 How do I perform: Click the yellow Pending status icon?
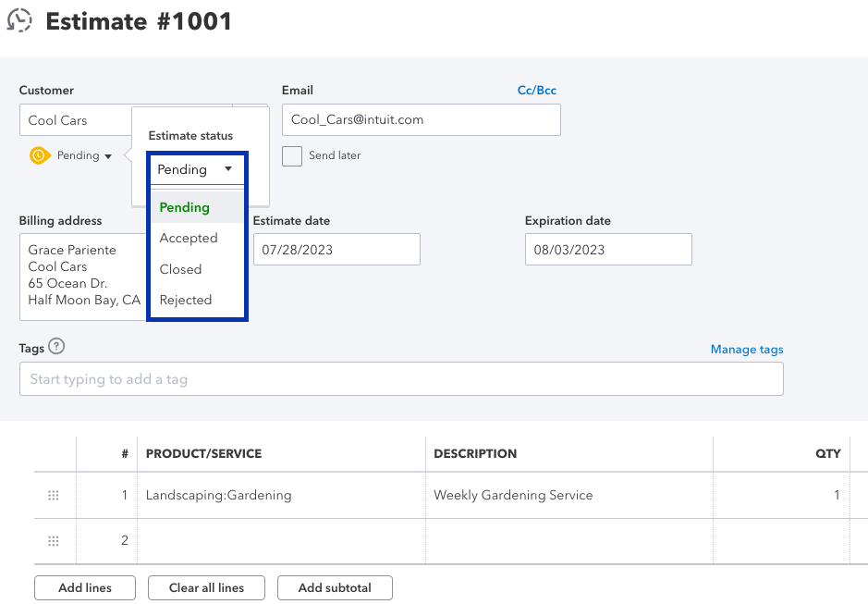40,155
